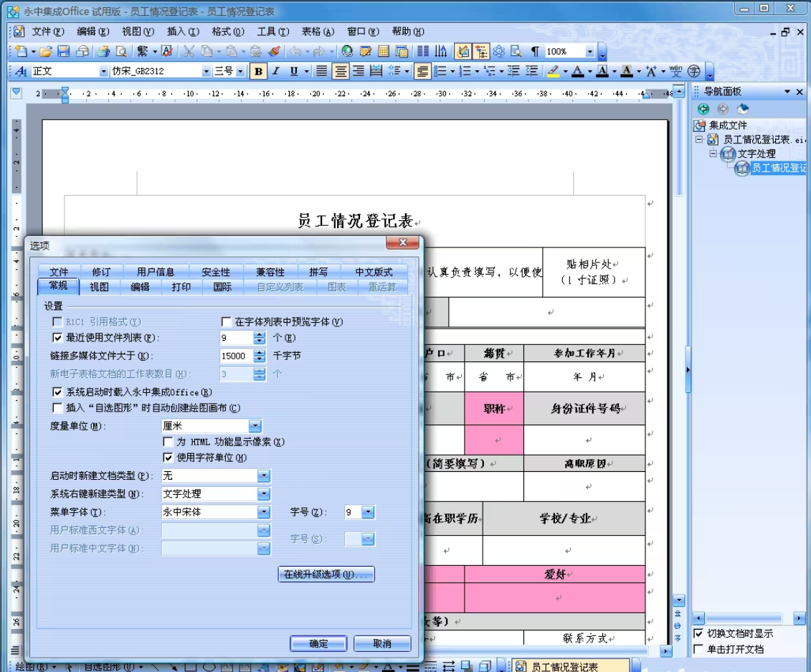
Task: Enable 单击打开文档 checkbox
Action: pos(698,649)
